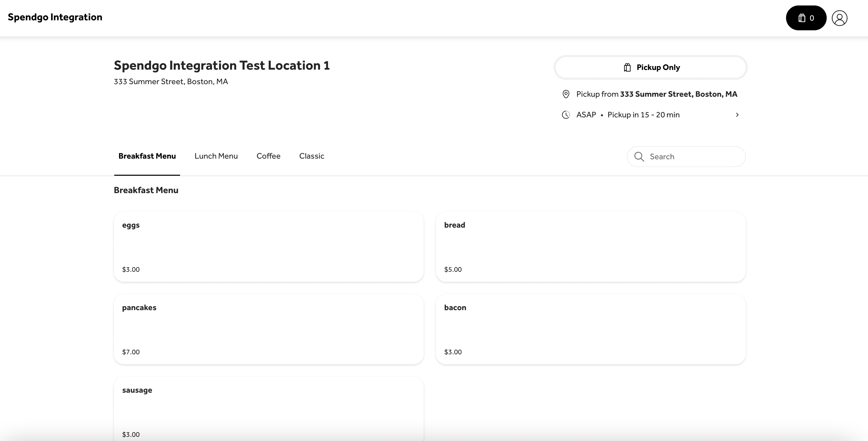This screenshot has width=868, height=441.
Task: Switch to the Lunch Menu tab
Action: 216,156
